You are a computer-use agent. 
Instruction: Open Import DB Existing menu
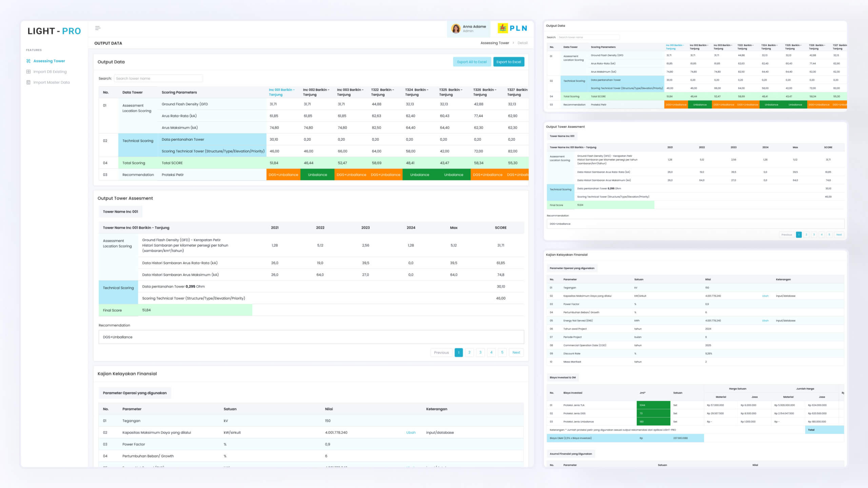pyautogui.click(x=50, y=72)
